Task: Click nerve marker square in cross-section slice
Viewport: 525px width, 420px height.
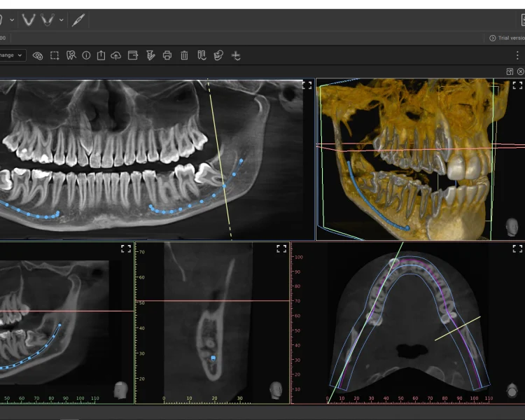Action: pyautogui.click(x=213, y=358)
